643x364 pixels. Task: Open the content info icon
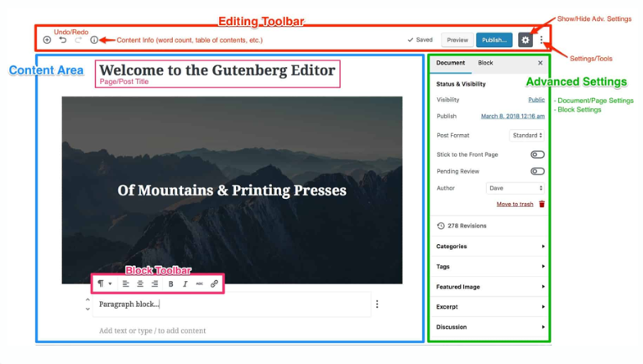point(94,39)
